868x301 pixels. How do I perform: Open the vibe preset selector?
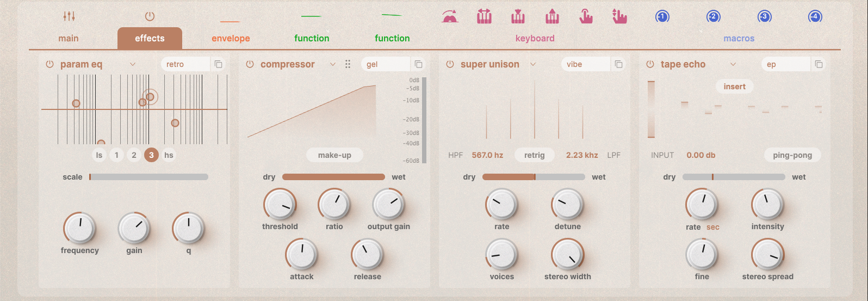[586, 64]
